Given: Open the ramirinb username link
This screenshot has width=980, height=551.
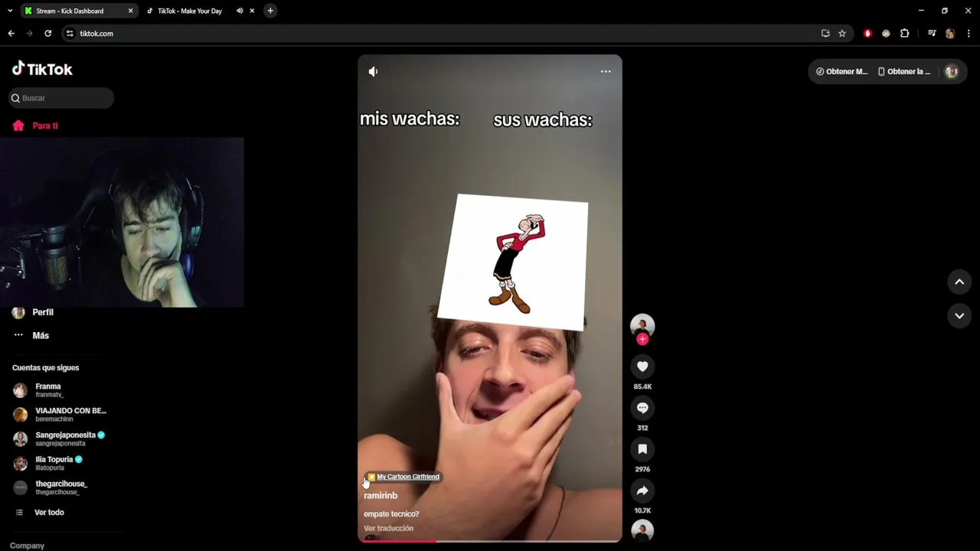Looking at the screenshot, I should coord(381,496).
